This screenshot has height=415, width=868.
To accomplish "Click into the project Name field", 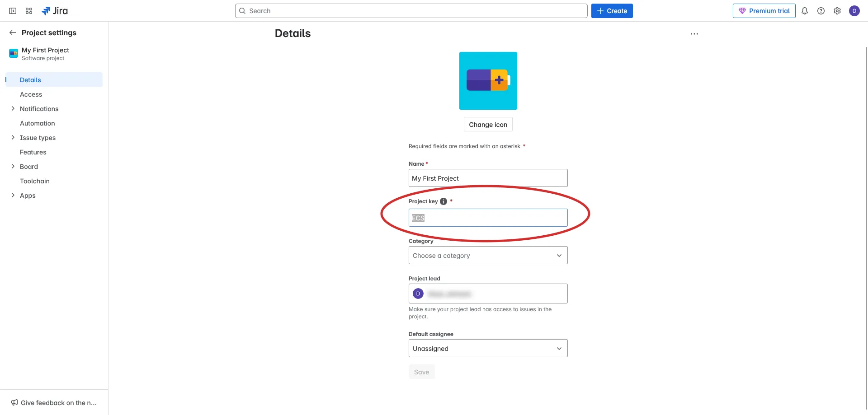I will 488,178.
